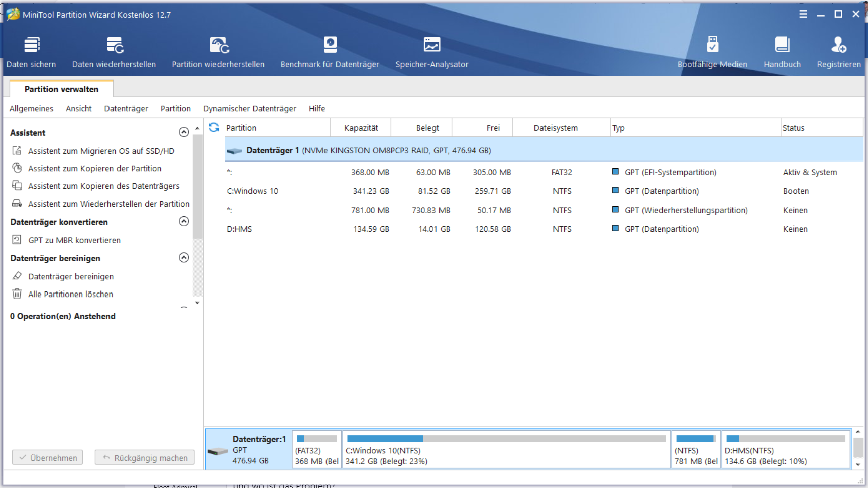Click the 0 Operation(en) Anstehend label
Screen dimensions: 868x488
(x=63, y=316)
